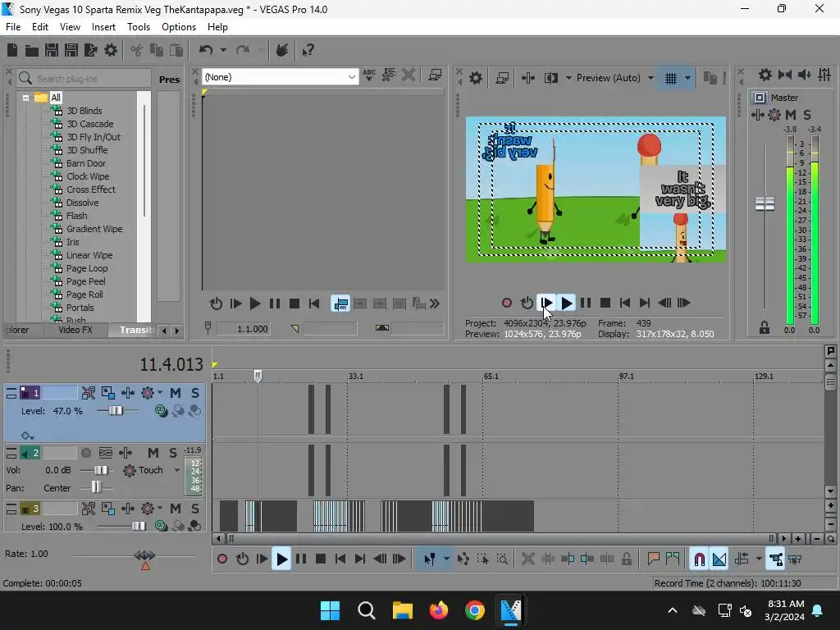Open Google Chrome from the taskbar
This screenshot has height=630, width=840.
(475, 610)
